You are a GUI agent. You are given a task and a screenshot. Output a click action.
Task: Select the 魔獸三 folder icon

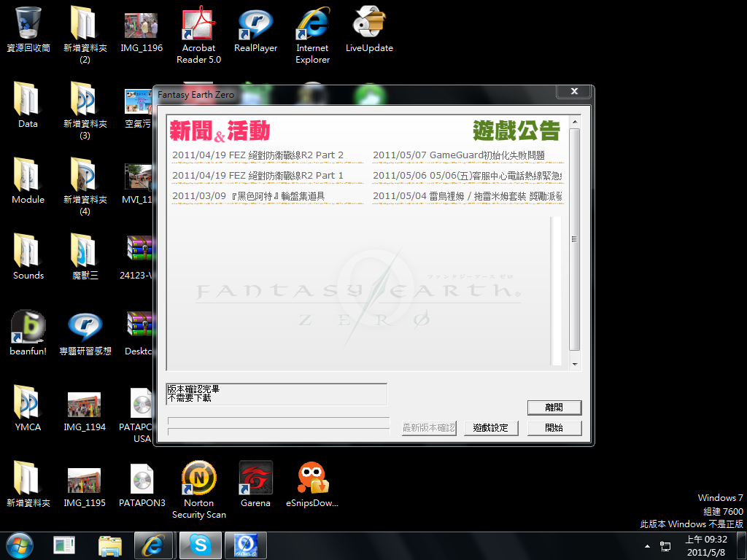click(x=85, y=257)
